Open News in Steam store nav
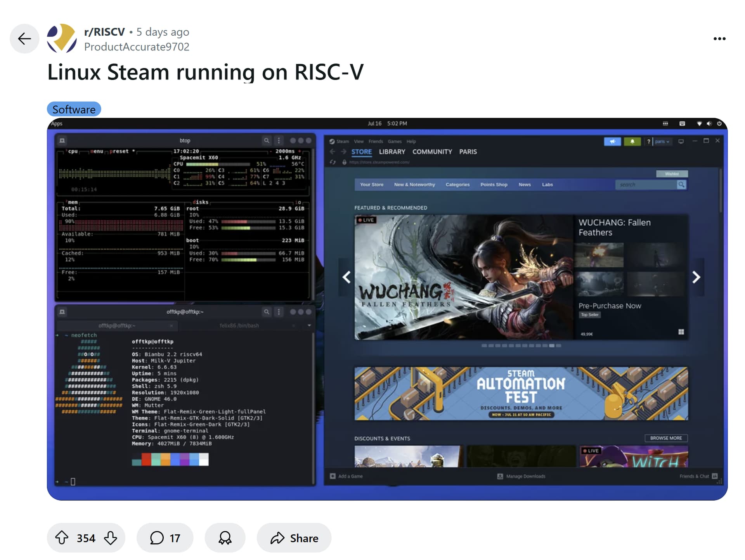745x560 pixels. (x=525, y=185)
